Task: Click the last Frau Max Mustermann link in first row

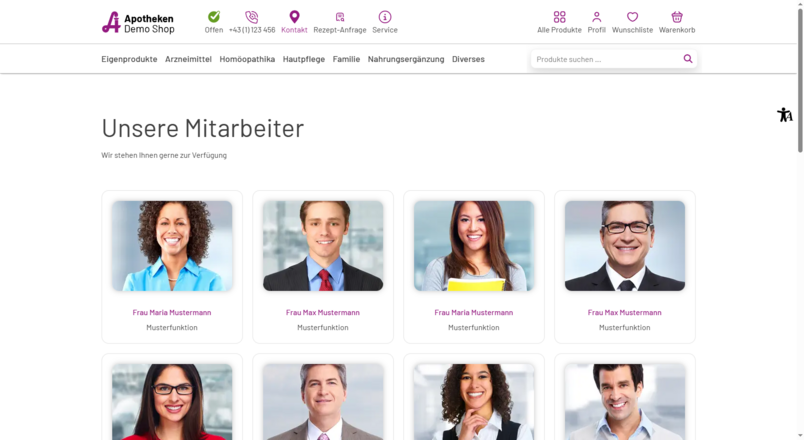Action: coord(625,312)
